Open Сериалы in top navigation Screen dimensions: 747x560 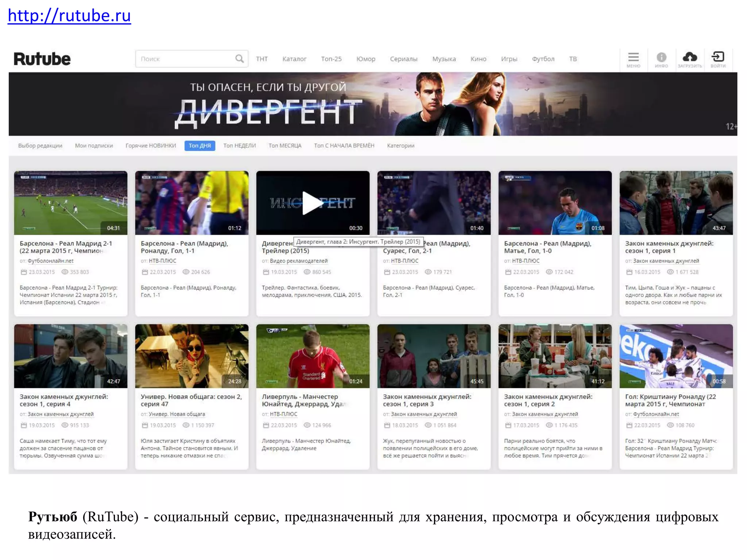404,59
